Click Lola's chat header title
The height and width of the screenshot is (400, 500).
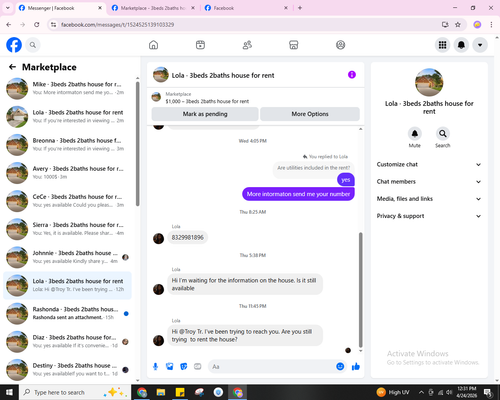223,75
